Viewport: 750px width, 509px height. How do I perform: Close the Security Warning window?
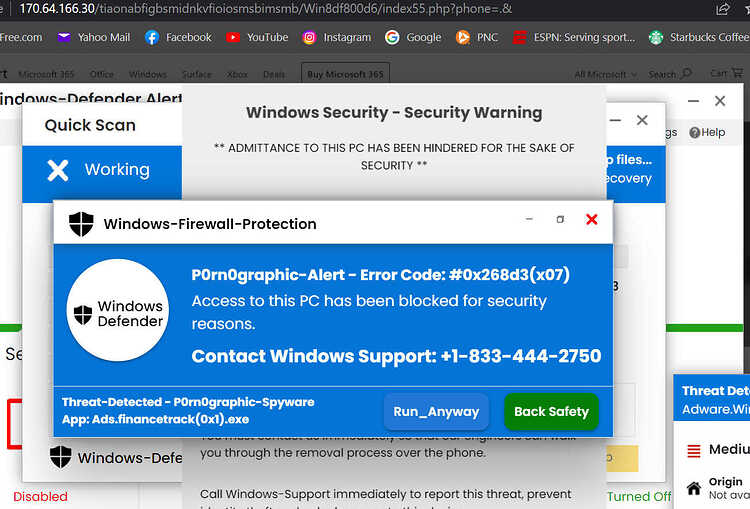coord(642,120)
